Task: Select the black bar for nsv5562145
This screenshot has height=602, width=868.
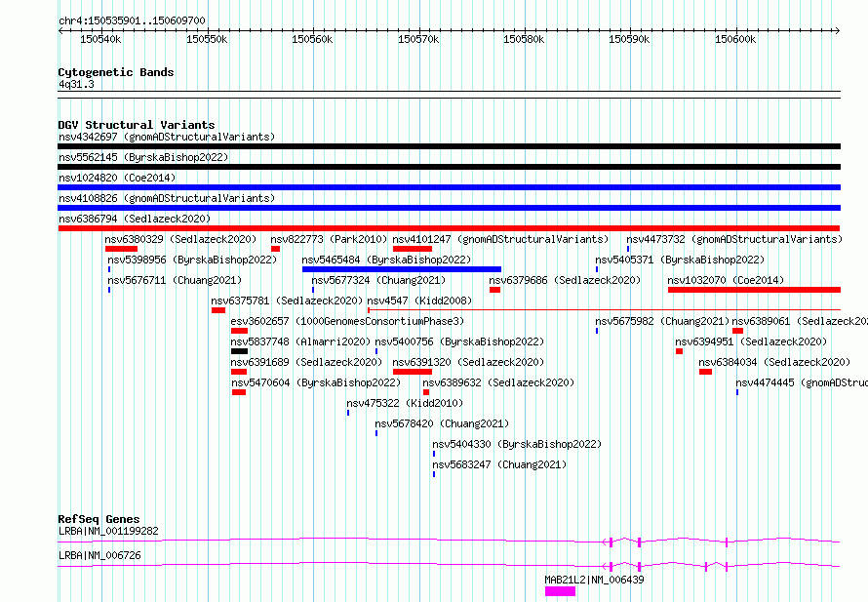Action: (449, 167)
